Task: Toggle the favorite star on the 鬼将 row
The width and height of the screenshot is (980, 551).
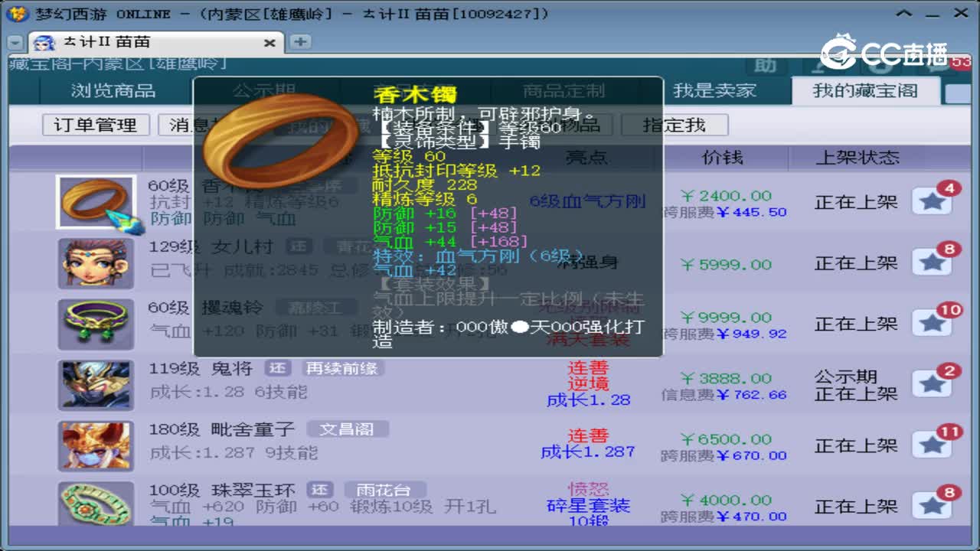Action: point(933,384)
